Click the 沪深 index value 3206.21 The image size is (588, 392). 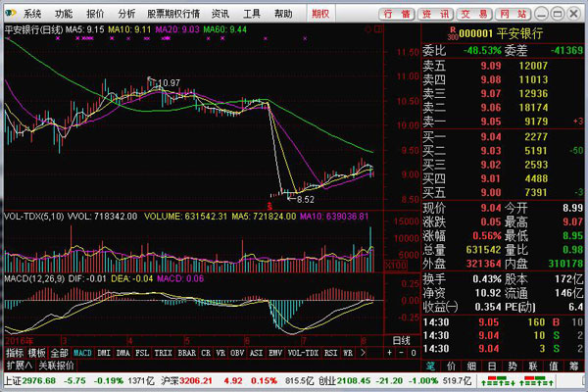pyautogui.click(x=196, y=381)
